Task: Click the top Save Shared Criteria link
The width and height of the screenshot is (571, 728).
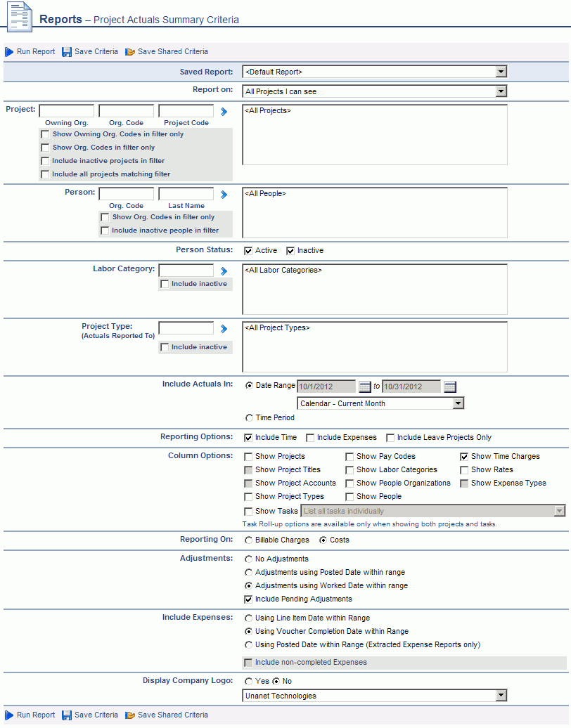Action: (x=173, y=52)
